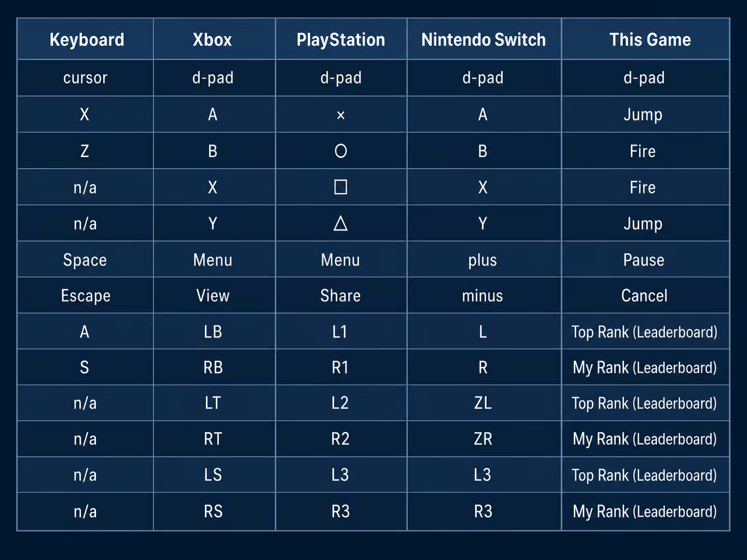Select the Pause cell
The width and height of the screenshot is (747, 560).
tap(645, 259)
